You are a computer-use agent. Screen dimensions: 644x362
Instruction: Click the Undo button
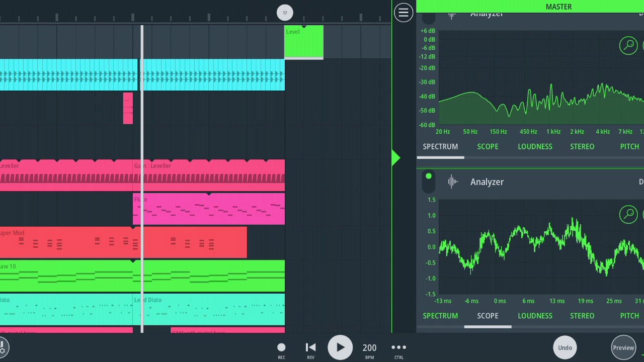click(565, 347)
